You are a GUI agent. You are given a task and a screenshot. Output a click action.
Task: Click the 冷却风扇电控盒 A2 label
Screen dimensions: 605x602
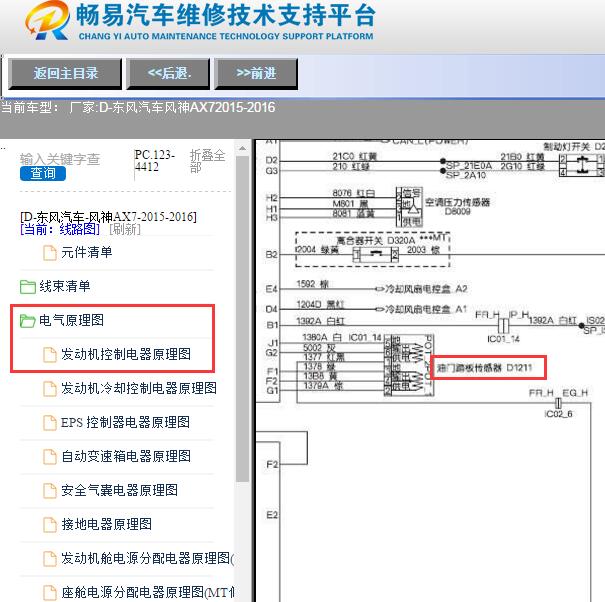pos(426,289)
